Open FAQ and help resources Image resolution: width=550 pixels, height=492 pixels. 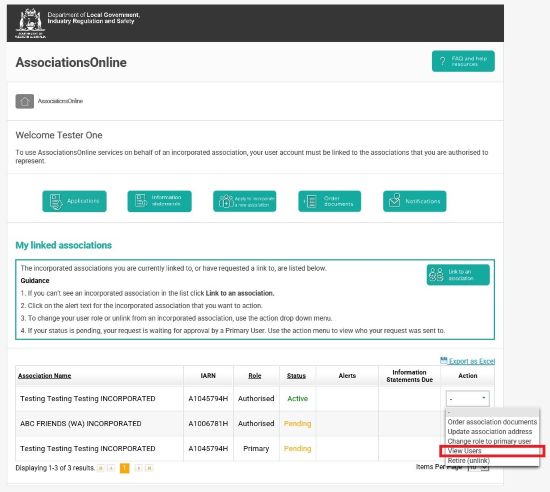[x=463, y=61]
